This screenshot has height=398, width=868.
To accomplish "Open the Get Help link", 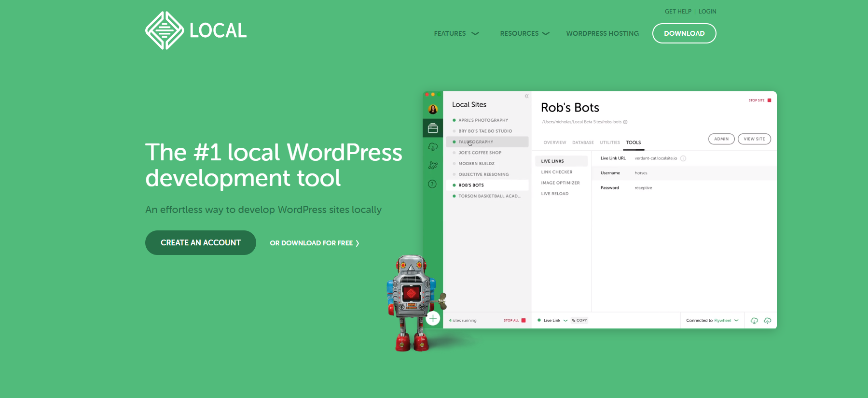I will 678,12.
